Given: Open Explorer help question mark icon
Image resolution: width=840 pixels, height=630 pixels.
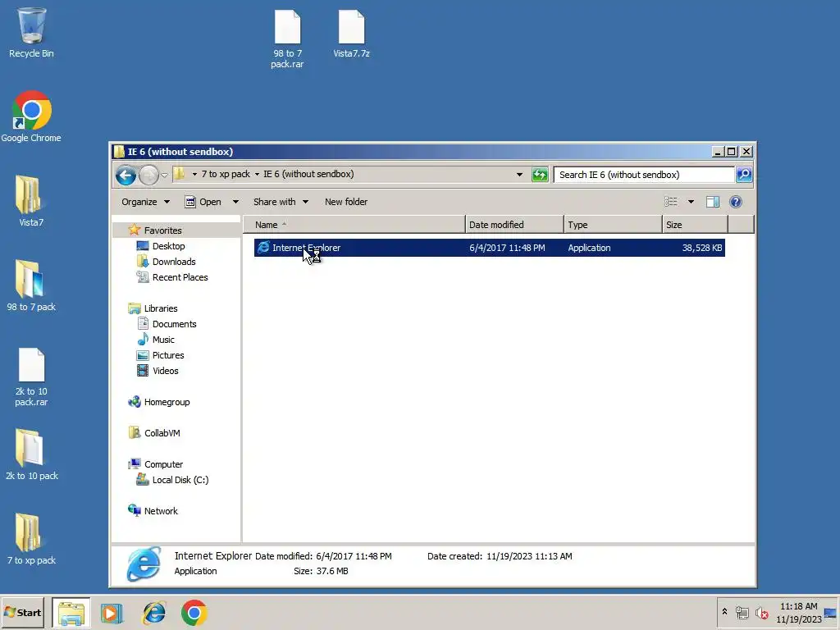Looking at the screenshot, I should pos(736,202).
